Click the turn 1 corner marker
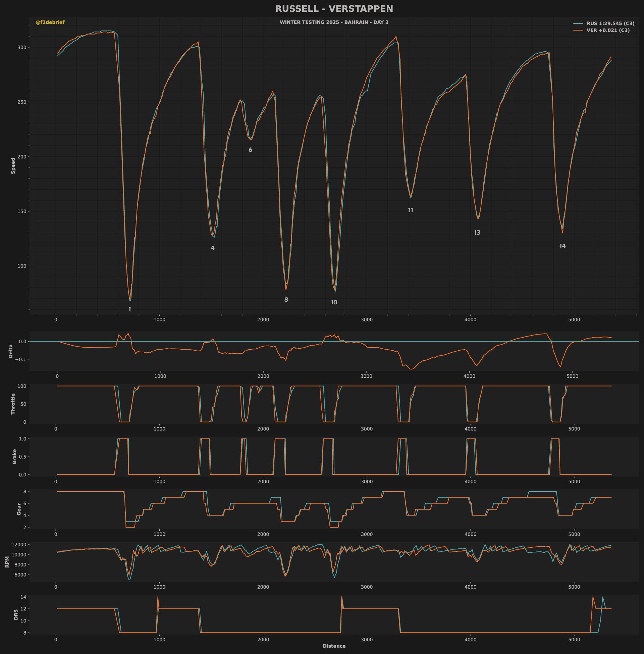The height and width of the screenshot is (654, 644). tap(129, 310)
